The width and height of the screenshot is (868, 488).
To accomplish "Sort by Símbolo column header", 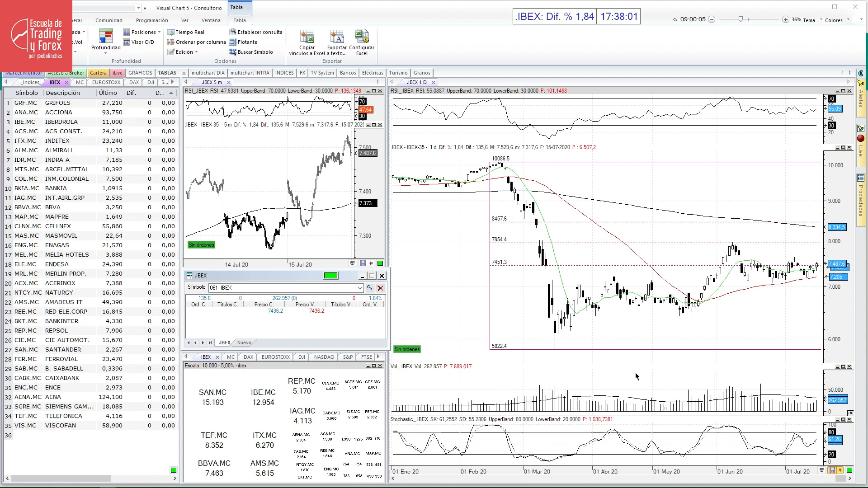I will [27, 93].
